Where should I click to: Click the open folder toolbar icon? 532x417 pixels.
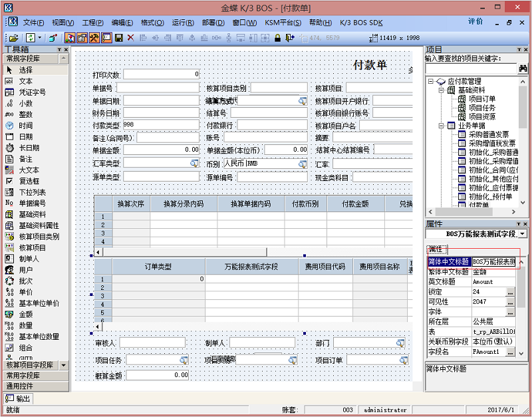(x=13, y=38)
